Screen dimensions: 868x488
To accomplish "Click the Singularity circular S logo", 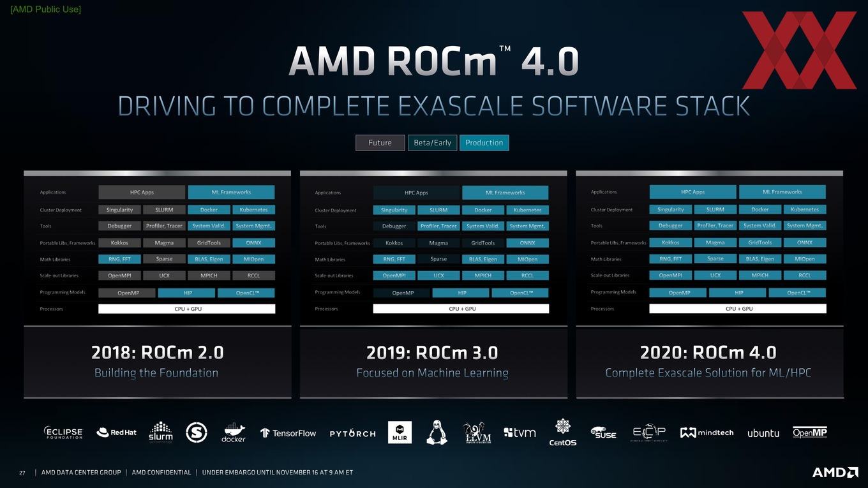I will click(x=197, y=433).
